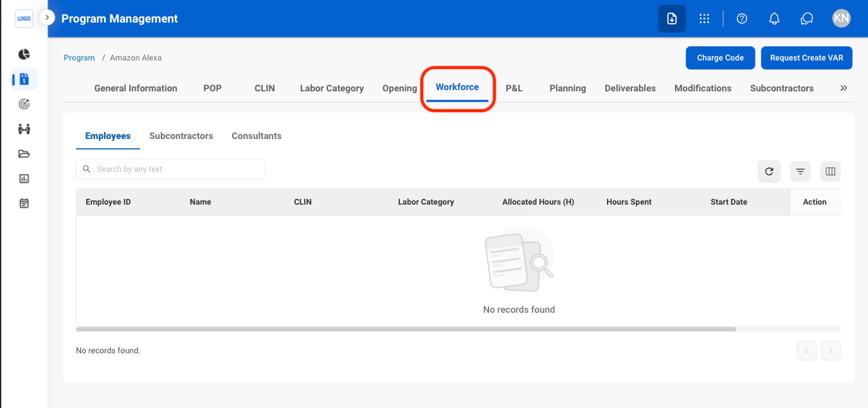Click the LOGO icon in sidebar

tap(24, 19)
